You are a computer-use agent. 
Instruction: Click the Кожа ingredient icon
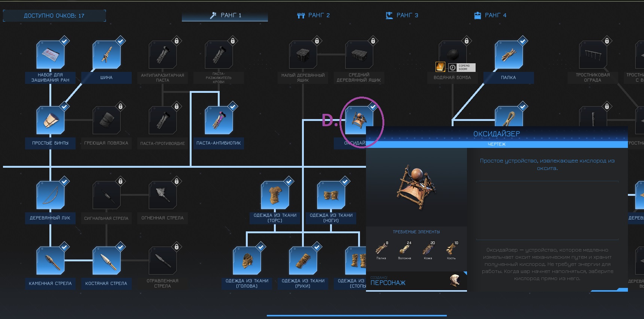pyautogui.click(x=428, y=249)
